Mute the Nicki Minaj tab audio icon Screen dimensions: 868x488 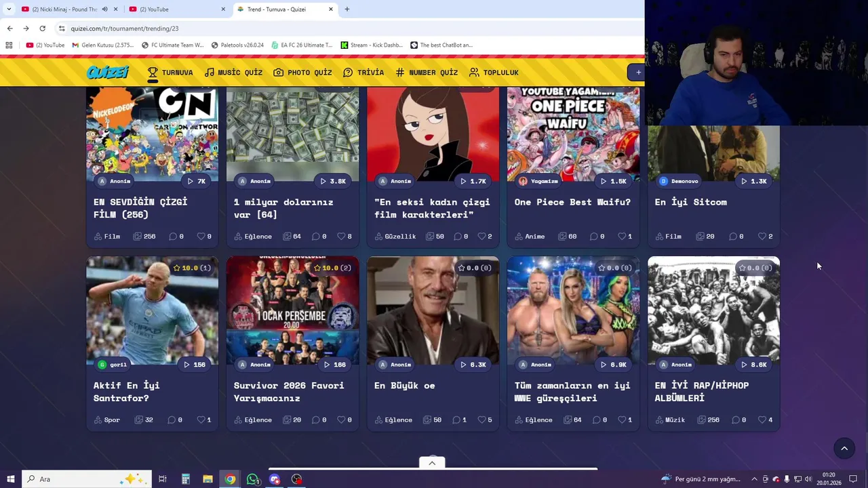104,9
